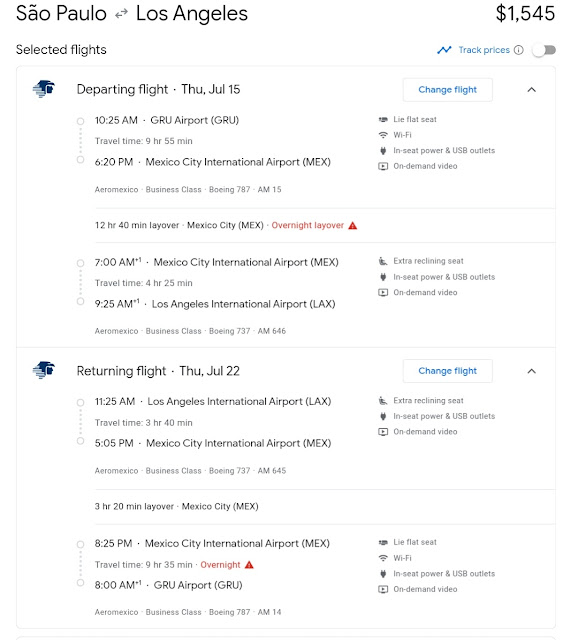Click the $1,545 total price
The width and height of the screenshot is (578, 640).
tap(525, 13)
